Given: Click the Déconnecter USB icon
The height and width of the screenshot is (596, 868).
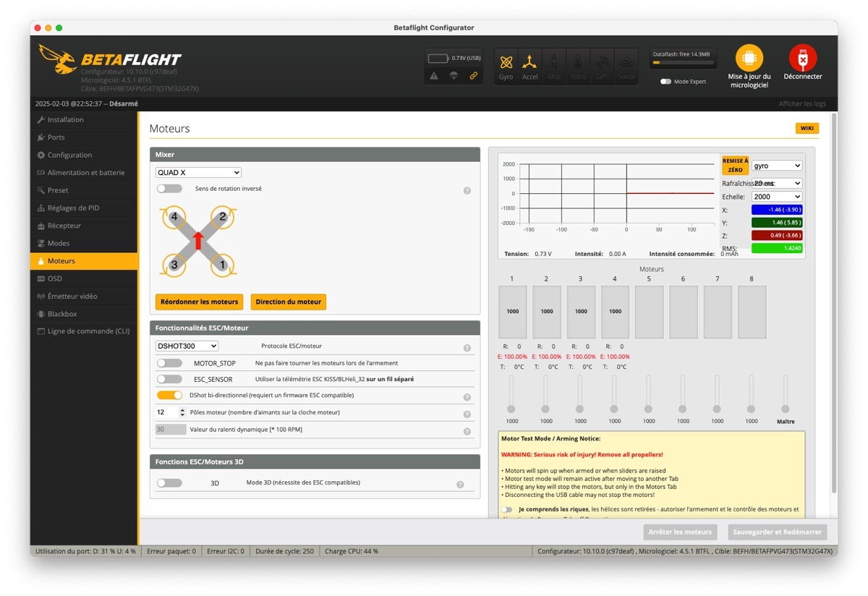Looking at the screenshot, I should tap(802, 58).
